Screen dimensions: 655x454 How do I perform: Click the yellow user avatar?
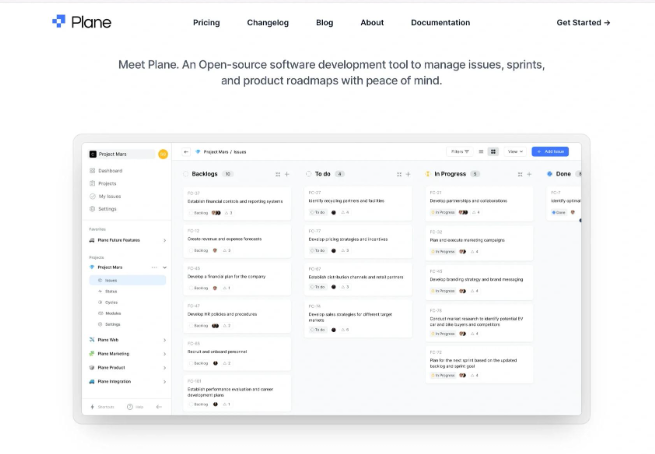(x=163, y=154)
